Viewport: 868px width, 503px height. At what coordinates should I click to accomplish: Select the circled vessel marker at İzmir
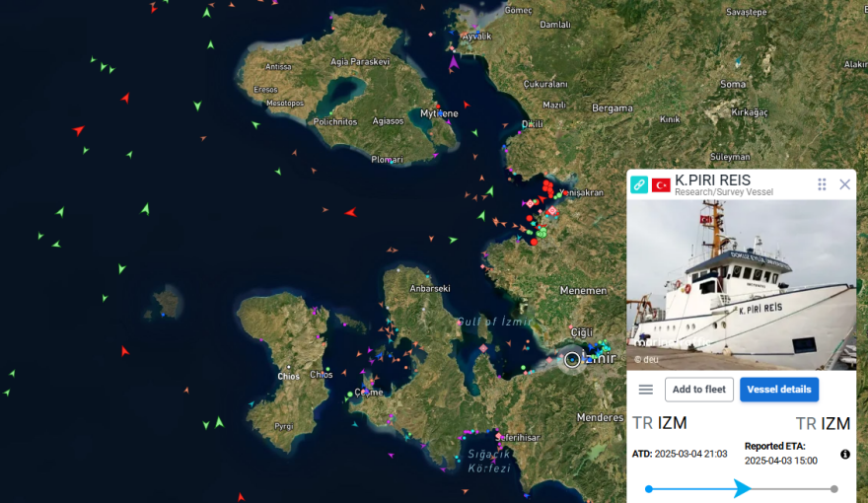tap(573, 359)
